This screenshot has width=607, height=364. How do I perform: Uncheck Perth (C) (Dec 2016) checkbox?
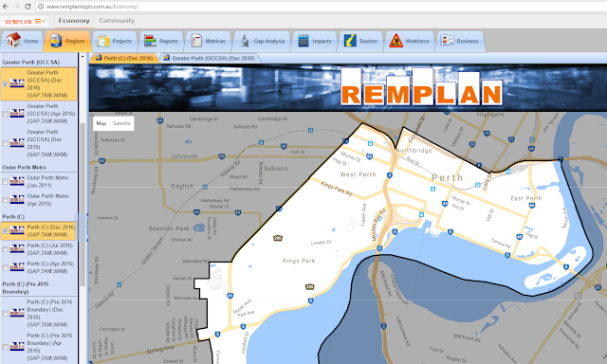(5, 231)
